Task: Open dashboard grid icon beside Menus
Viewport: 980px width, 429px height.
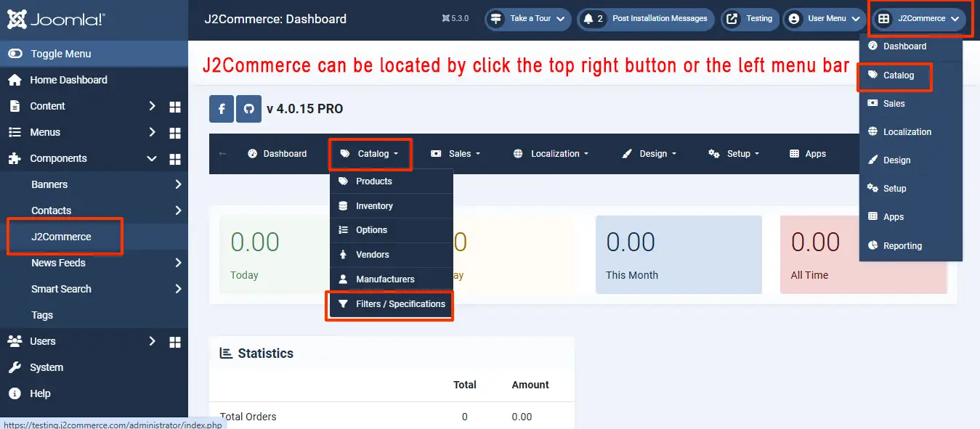Action: tap(175, 133)
